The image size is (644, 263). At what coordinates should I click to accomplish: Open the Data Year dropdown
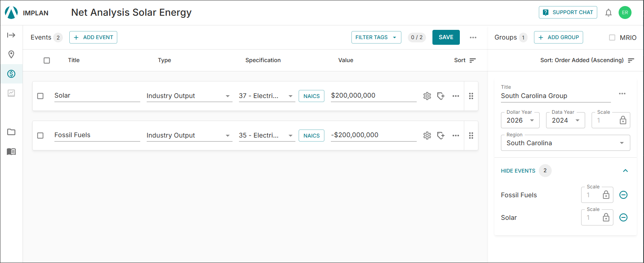click(x=565, y=120)
